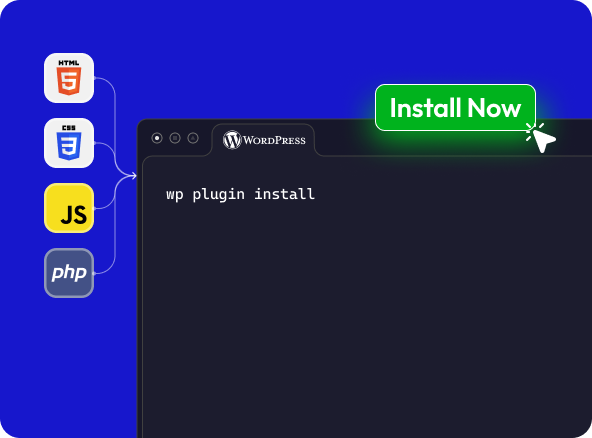
Task: Choose the yellow JS JavaScript icon
Action: coord(69,208)
